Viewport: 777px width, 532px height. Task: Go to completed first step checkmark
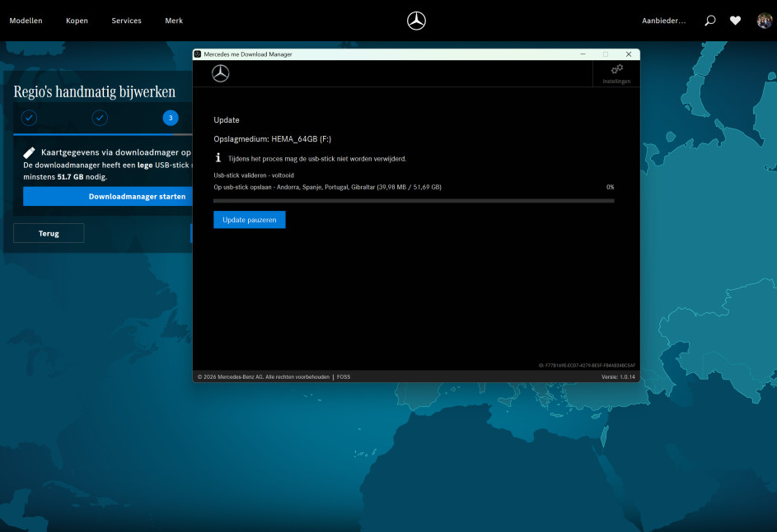(29, 118)
